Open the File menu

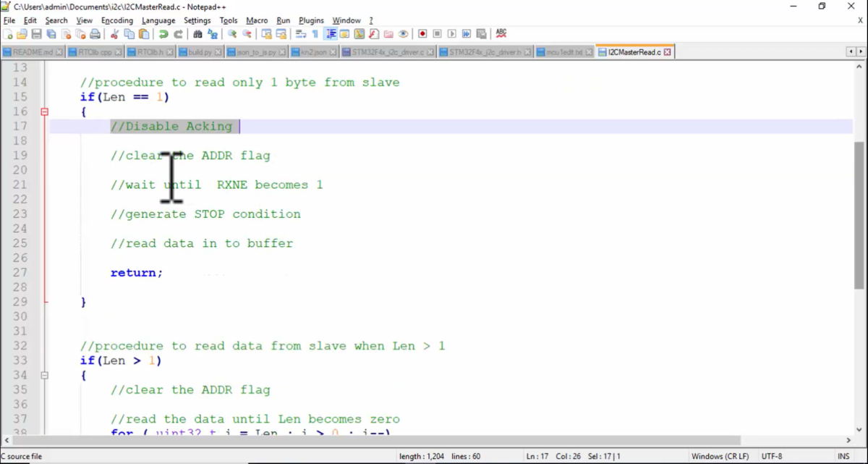pyautogui.click(x=9, y=20)
